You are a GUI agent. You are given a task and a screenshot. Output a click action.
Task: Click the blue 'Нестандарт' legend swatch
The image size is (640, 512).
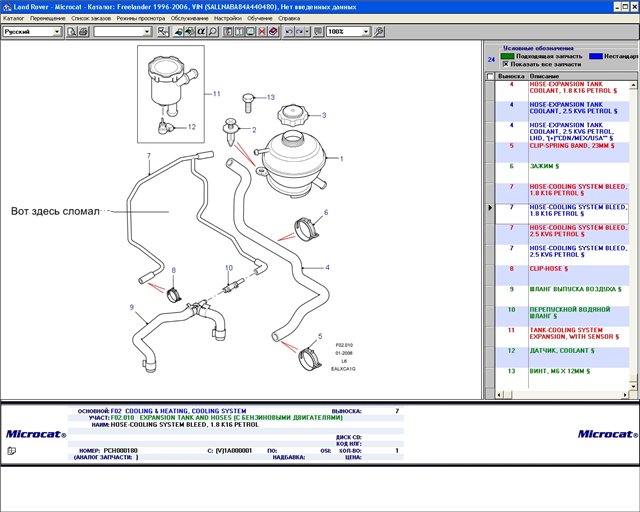596,56
